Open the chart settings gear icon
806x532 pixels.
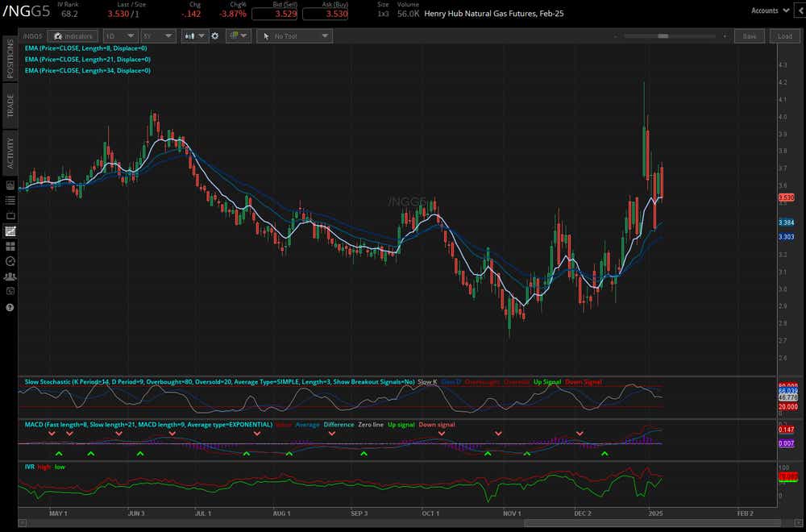coord(214,35)
